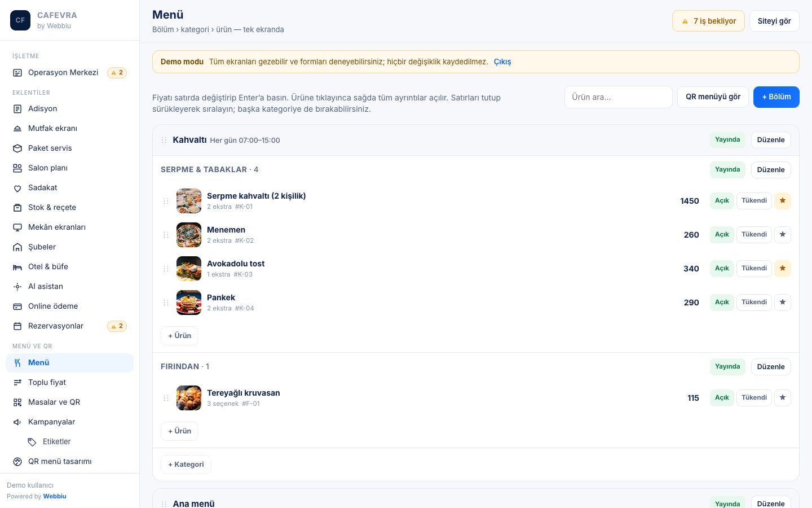Go to the Menü sidebar item

pyautogui.click(x=69, y=363)
